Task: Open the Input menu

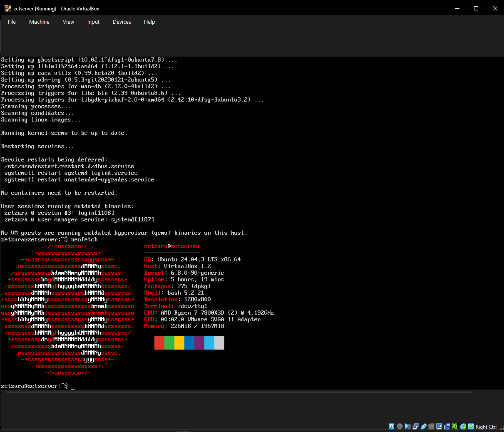Action: (93, 22)
